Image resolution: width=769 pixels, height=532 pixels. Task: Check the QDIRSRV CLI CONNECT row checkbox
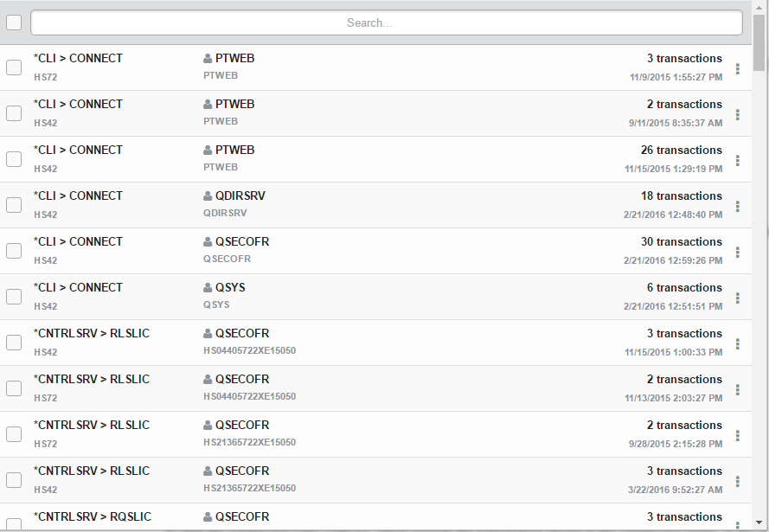tap(14, 205)
